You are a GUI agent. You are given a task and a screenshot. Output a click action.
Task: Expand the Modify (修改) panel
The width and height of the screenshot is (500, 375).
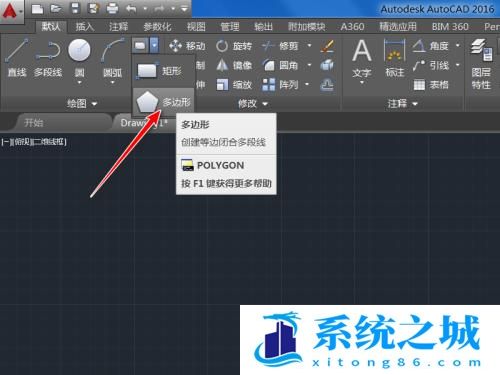(x=253, y=104)
